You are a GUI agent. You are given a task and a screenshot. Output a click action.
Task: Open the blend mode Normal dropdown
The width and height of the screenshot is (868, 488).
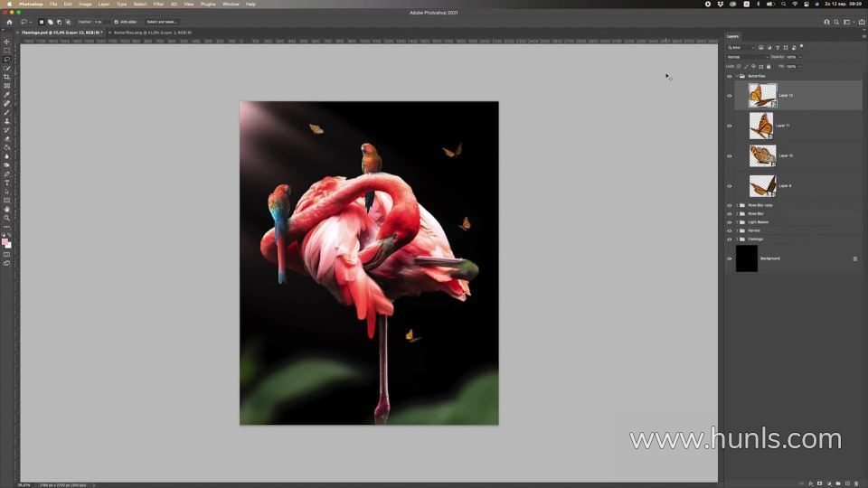click(747, 57)
